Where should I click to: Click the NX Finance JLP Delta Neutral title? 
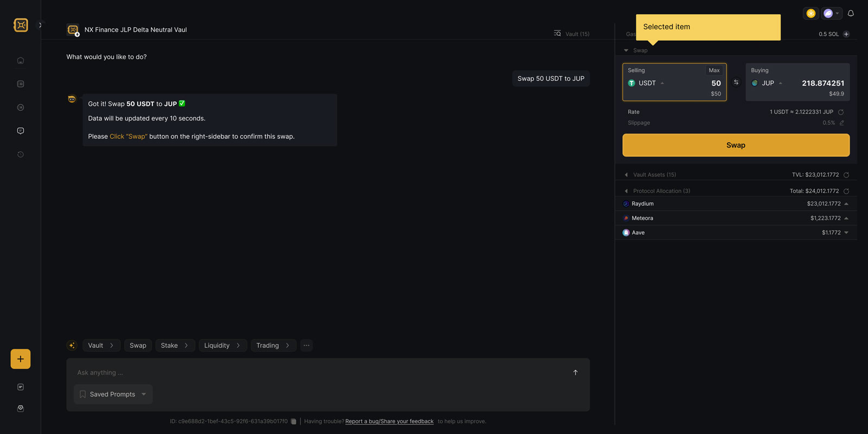136,30
